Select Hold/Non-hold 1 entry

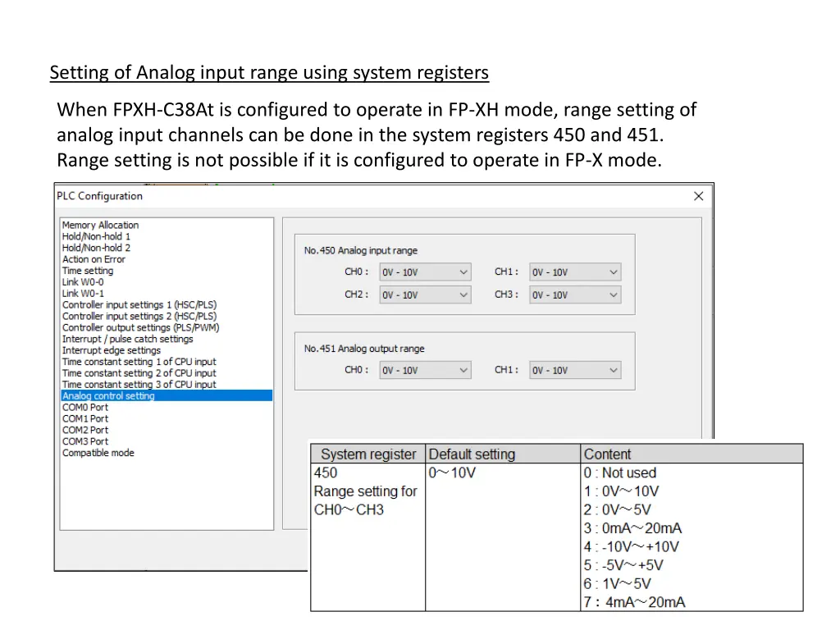click(x=96, y=236)
